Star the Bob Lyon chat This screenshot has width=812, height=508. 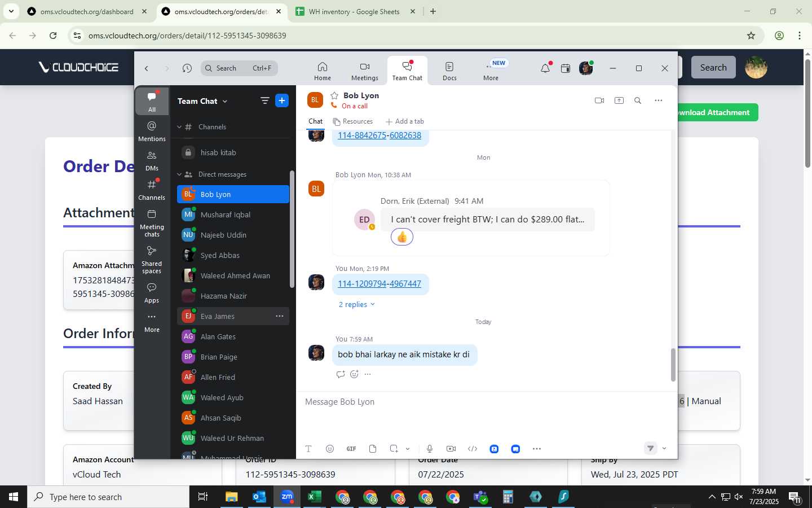tap(334, 95)
